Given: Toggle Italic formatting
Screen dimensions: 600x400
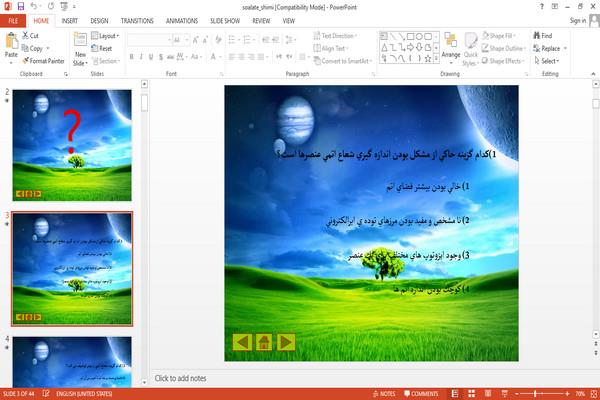Looking at the screenshot, I should click(141, 57).
